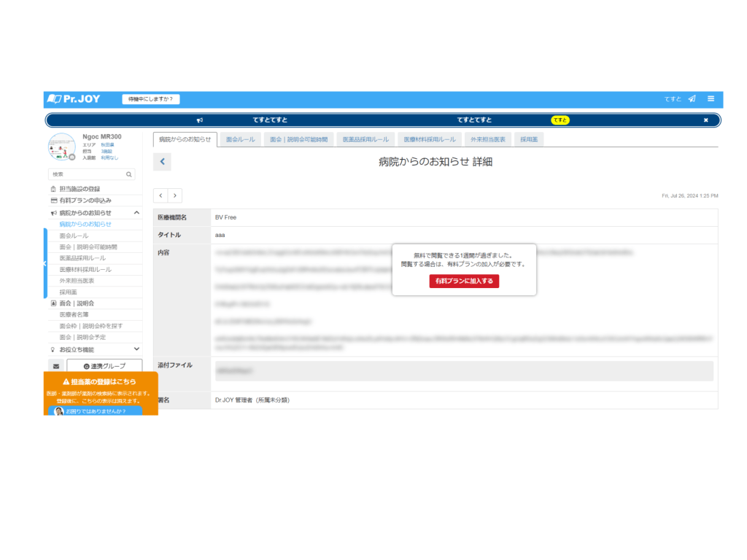Image resolution: width=747 pixels, height=560 pixels.
Task: Go to previous notice with left chevron
Action: coord(160,195)
